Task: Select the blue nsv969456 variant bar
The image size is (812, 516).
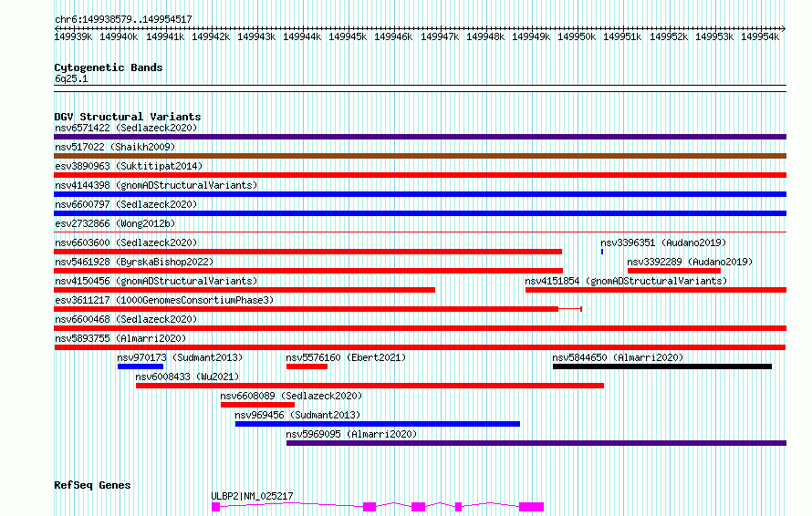Action: tap(378, 424)
